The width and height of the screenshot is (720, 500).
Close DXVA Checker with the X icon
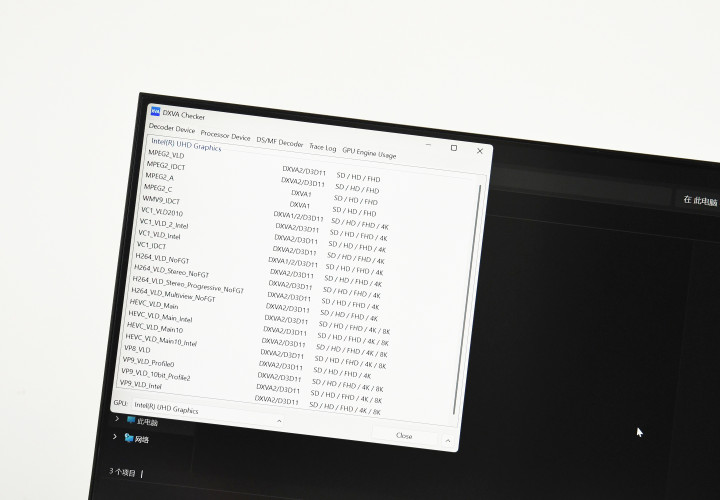[x=480, y=151]
